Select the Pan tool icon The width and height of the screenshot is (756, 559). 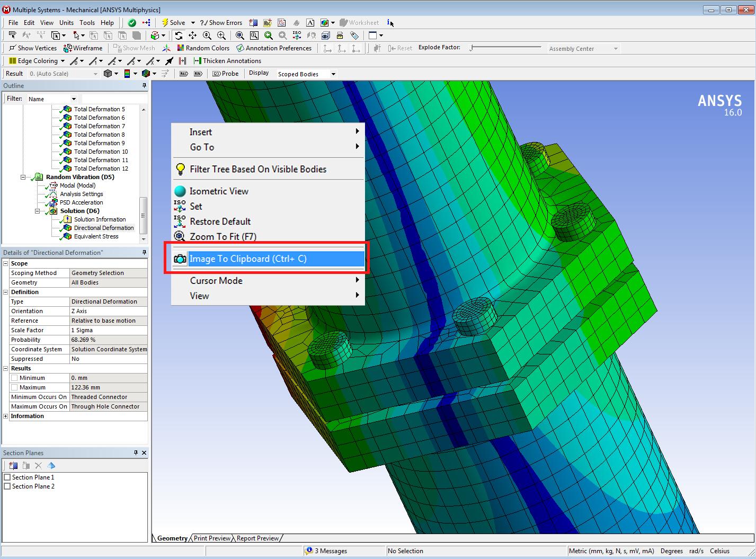click(x=193, y=36)
